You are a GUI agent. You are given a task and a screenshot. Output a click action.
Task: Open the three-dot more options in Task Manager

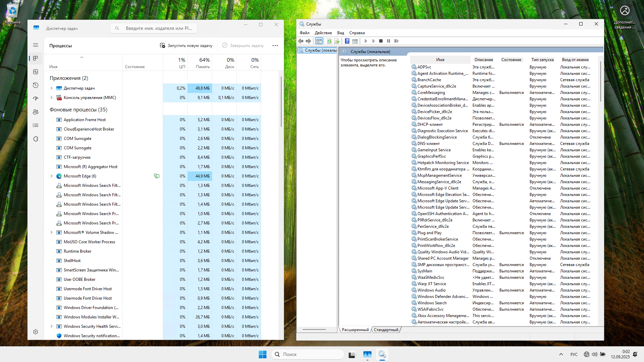tap(275, 46)
